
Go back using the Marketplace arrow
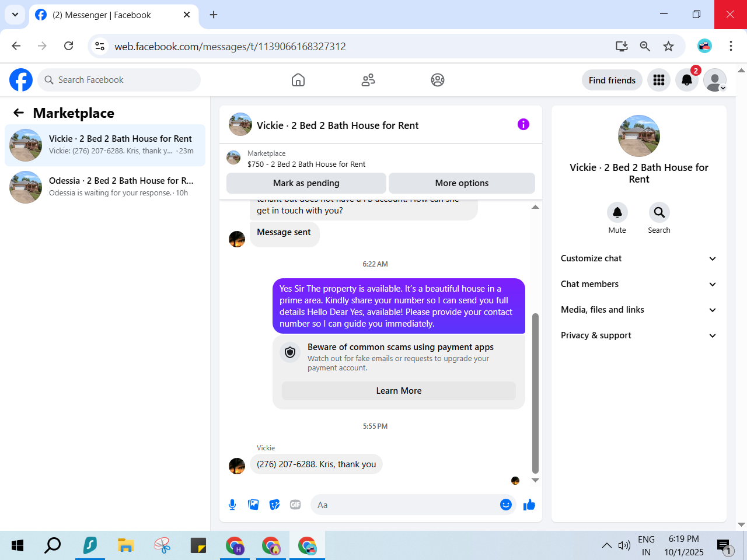pyautogui.click(x=19, y=113)
